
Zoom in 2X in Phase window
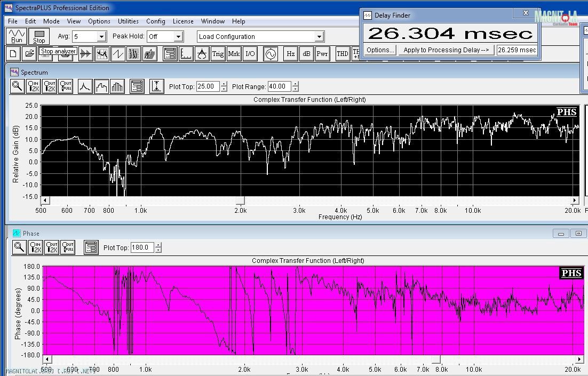[x=35, y=247]
